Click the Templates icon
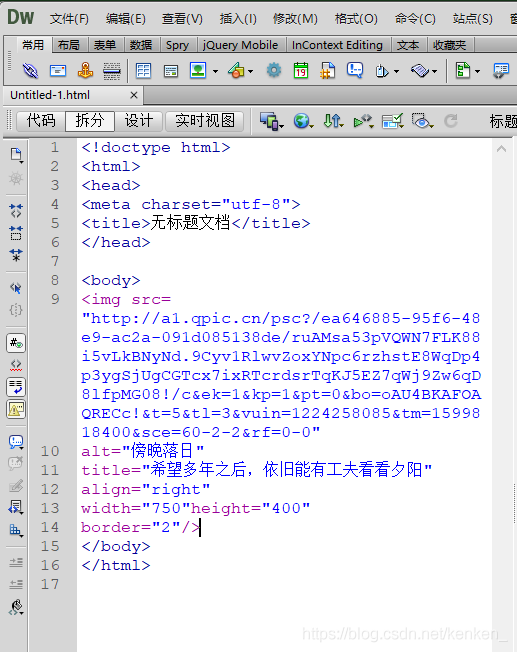Screen dimensions: 517x652 pyautogui.click(x=463, y=70)
